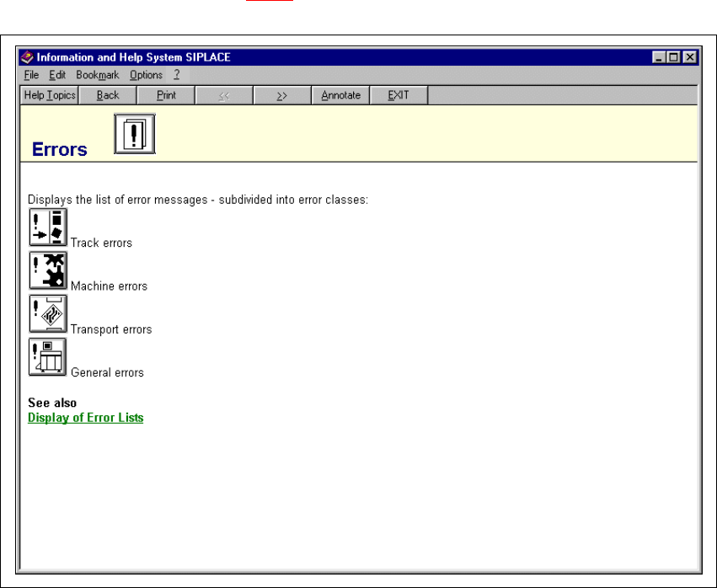Click the Errors heading text
Viewport: 717px width, 588px height.
(x=60, y=149)
